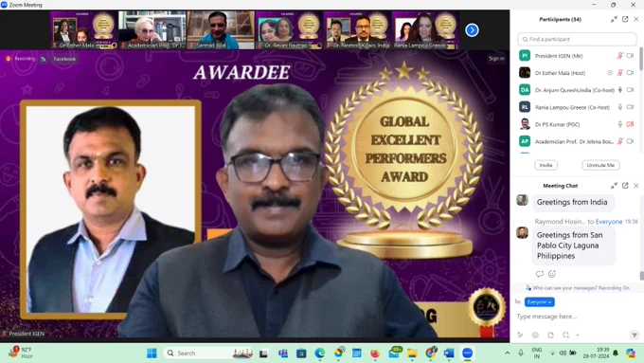Click the Type message here field
This screenshot has width=644, height=363.
pos(575,317)
